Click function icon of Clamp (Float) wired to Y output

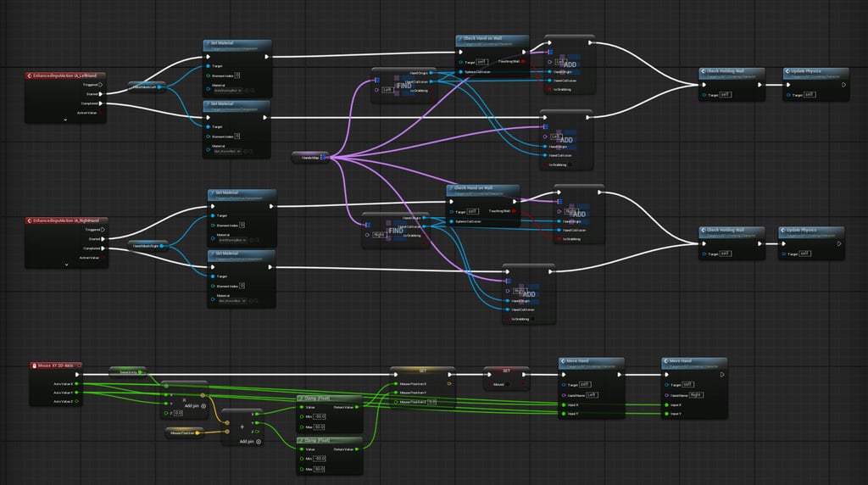tap(301, 440)
